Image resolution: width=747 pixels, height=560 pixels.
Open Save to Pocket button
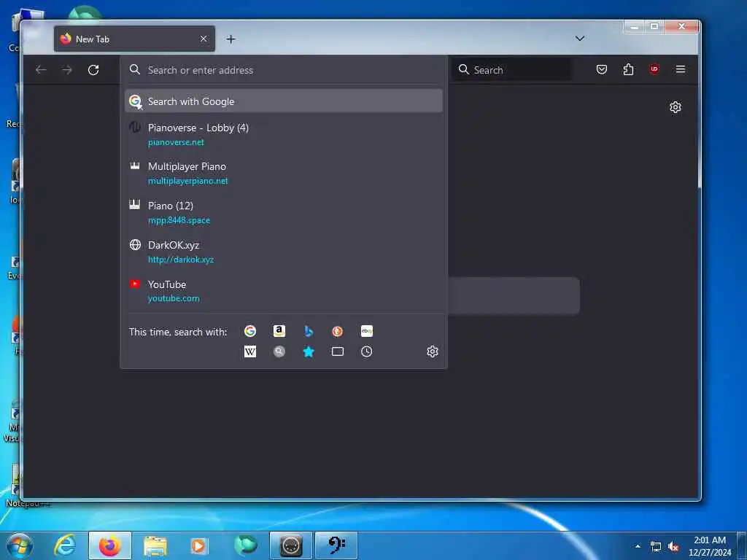(x=602, y=69)
